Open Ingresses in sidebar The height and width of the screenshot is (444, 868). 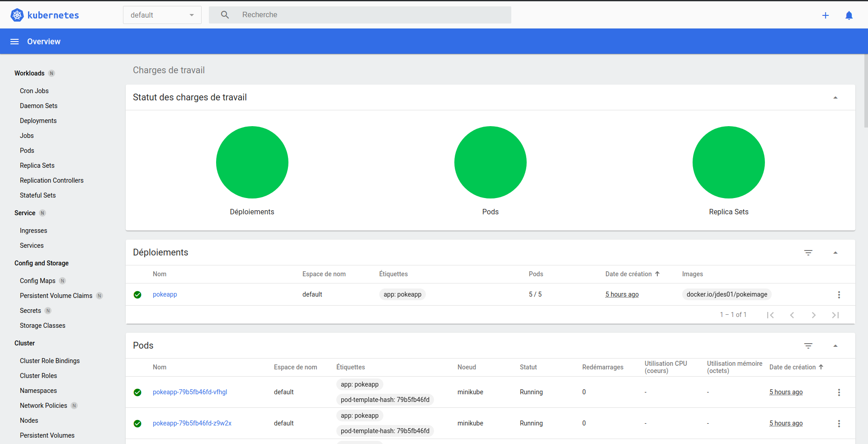(x=33, y=231)
